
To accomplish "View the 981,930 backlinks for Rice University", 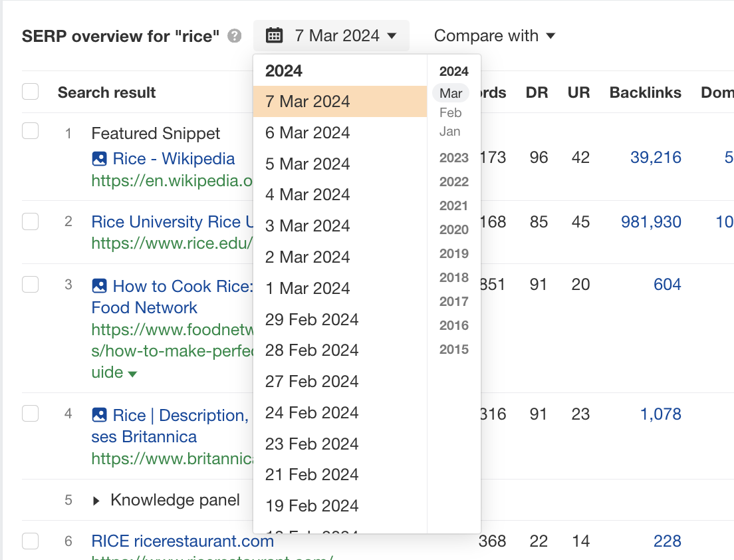I will [x=650, y=221].
